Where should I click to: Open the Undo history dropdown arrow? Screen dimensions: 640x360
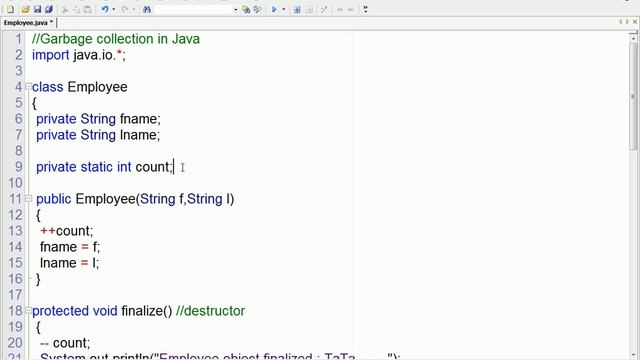coord(113,9)
